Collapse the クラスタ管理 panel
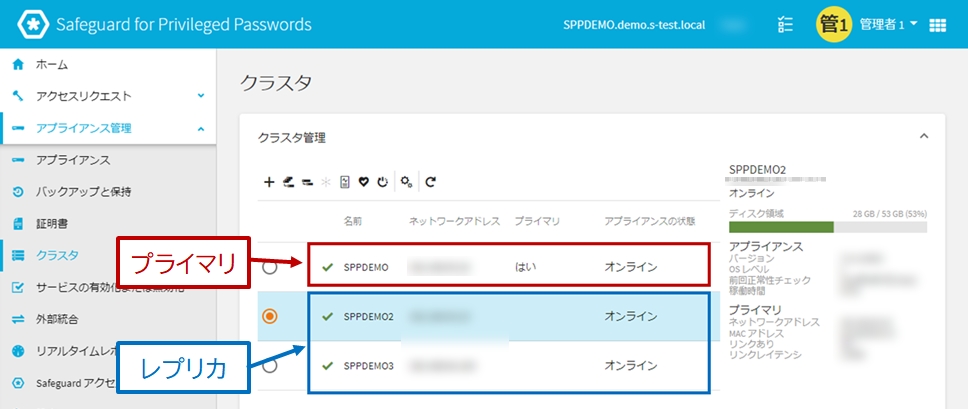The image size is (968, 409). (x=924, y=136)
